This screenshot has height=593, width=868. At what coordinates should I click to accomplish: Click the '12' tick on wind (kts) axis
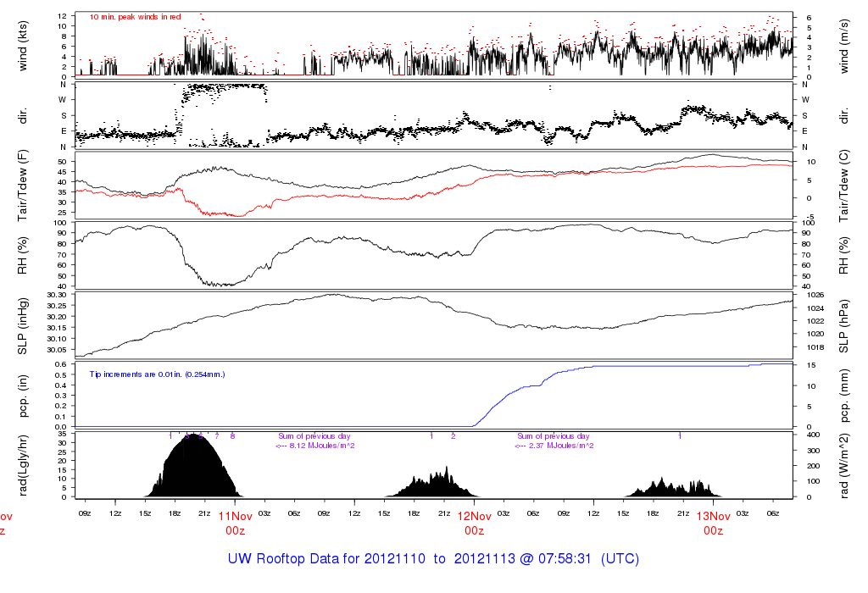[62, 16]
